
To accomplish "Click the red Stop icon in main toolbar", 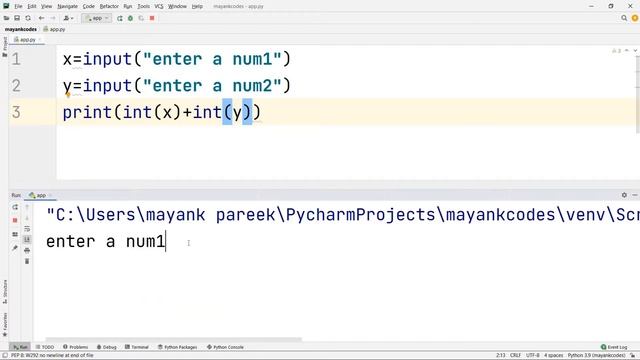I will (x=152, y=18).
